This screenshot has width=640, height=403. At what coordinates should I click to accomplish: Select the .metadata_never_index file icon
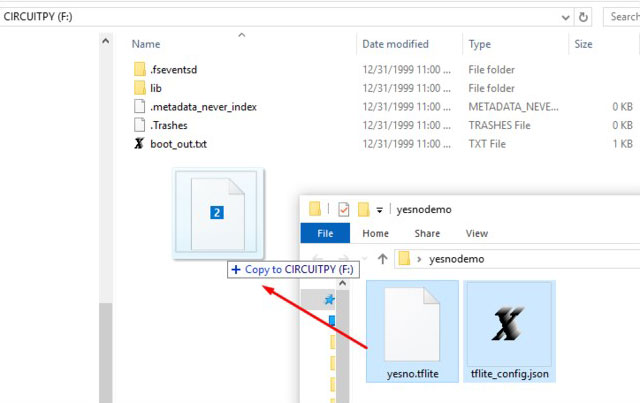[139, 107]
